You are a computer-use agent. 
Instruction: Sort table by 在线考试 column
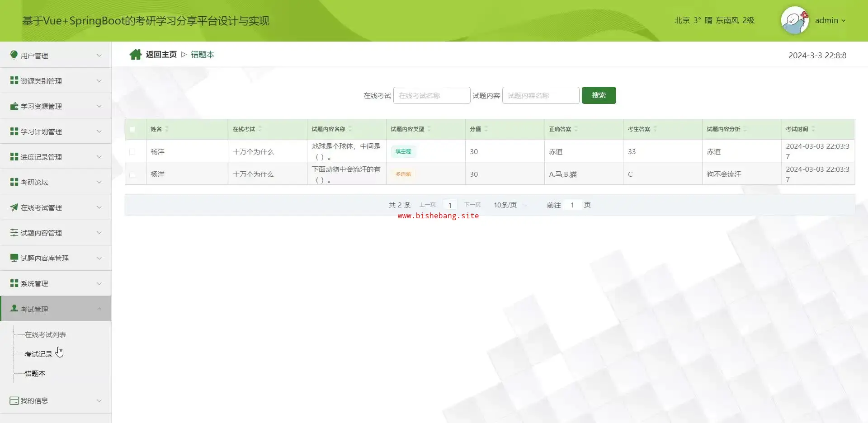260,129
